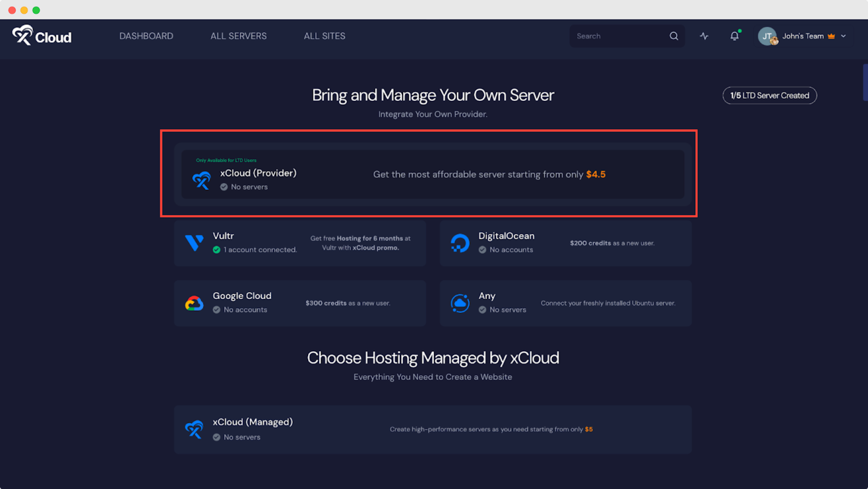The image size is (868, 489).
Task: Click the search magnifier icon
Action: [674, 36]
